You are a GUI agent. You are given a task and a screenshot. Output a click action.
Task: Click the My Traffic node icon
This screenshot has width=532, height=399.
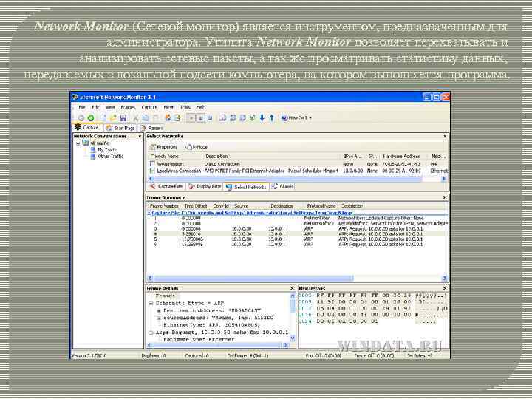click(x=92, y=149)
